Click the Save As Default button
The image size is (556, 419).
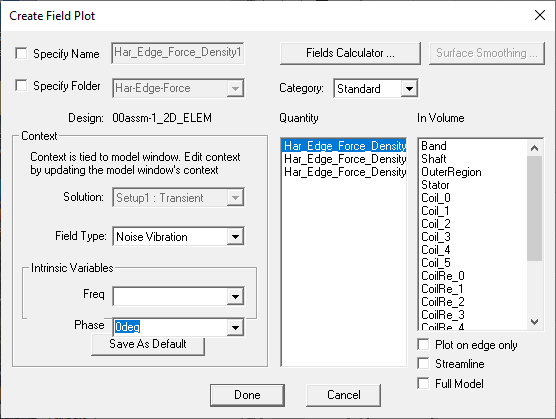coord(148,345)
